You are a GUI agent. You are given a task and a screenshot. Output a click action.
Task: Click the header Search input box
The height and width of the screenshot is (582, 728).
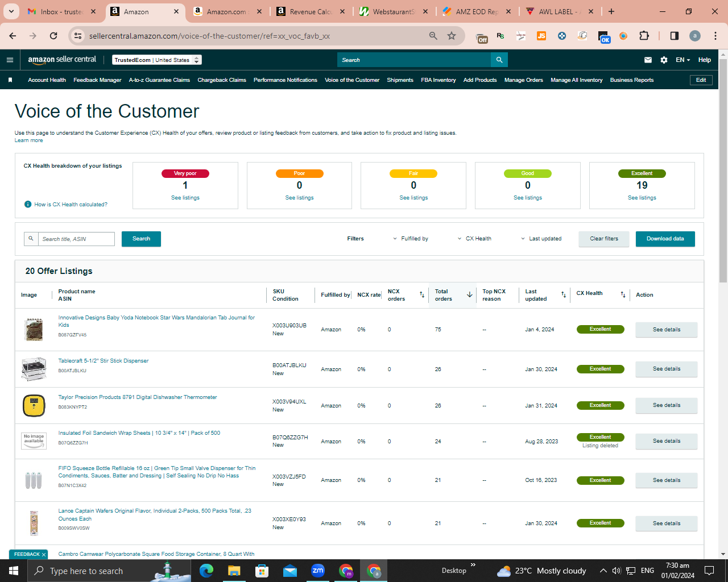coord(414,60)
